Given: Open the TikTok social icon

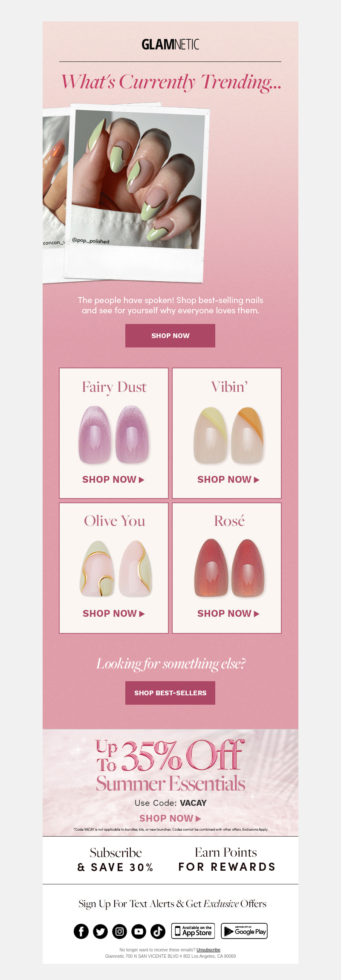Looking at the screenshot, I should coord(158,931).
